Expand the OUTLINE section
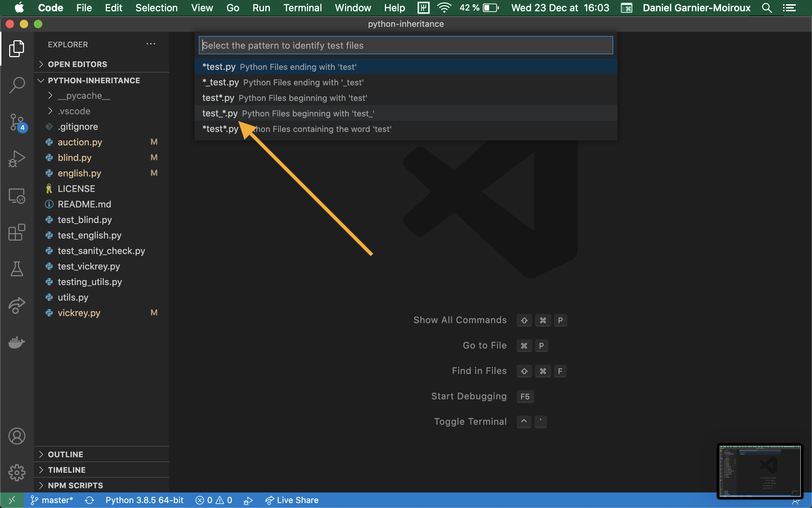Image resolution: width=812 pixels, height=508 pixels. [x=66, y=454]
